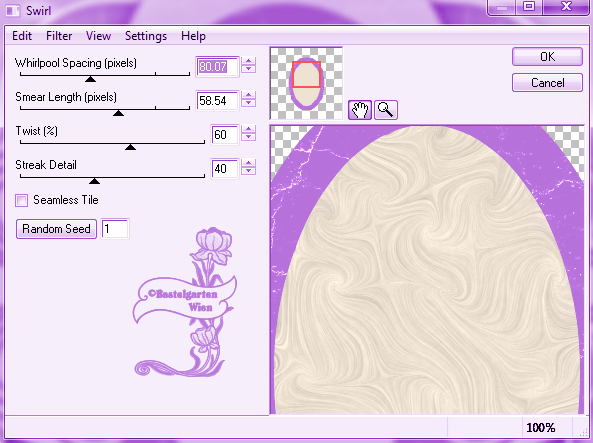The width and height of the screenshot is (593, 443).
Task: Increase Smear Length with up arrow
Action: [x=248, y=95]
